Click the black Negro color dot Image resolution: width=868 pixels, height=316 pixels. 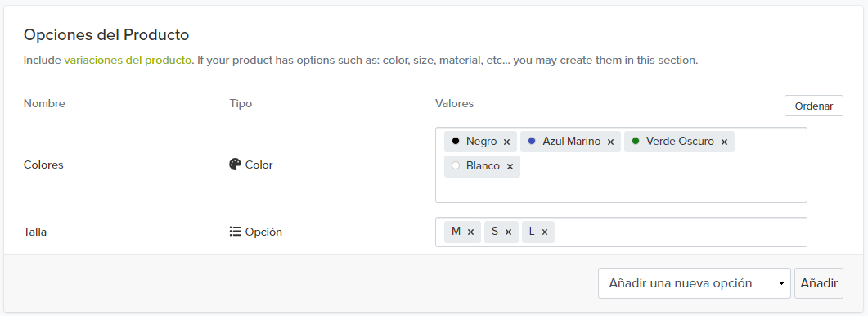point(456,142)
